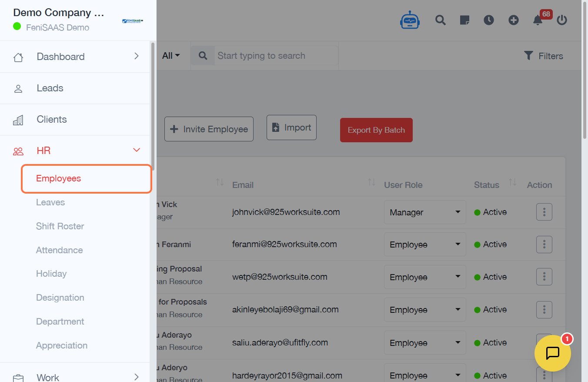This screenshot has width=588, height=382.
Task: Go to Leaves in HR submenu
Action: [50, 202]
